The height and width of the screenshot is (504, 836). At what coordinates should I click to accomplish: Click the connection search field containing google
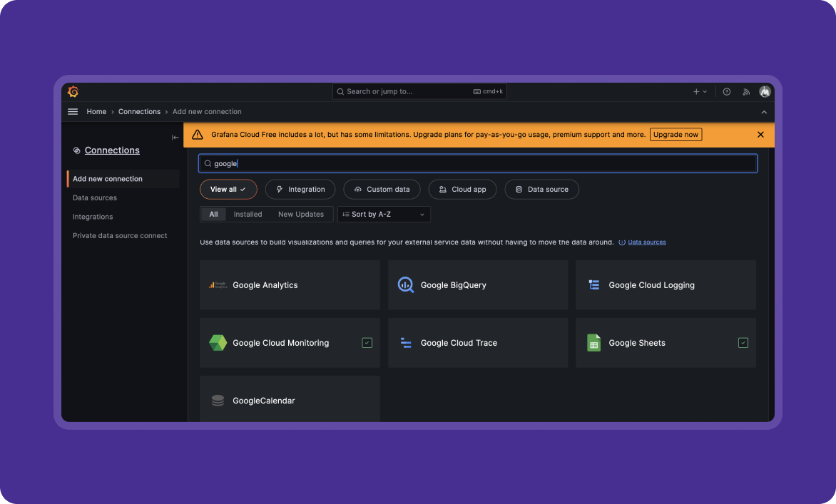click(x=478, y=164)
